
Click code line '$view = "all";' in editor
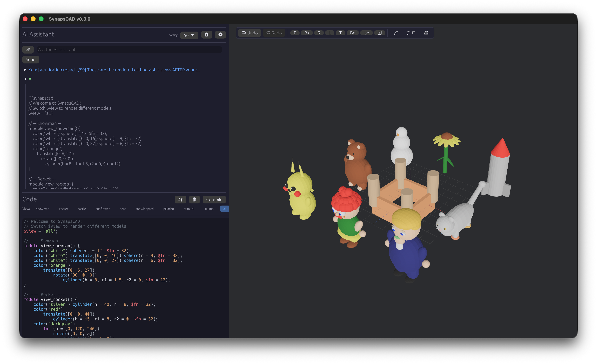41,231
